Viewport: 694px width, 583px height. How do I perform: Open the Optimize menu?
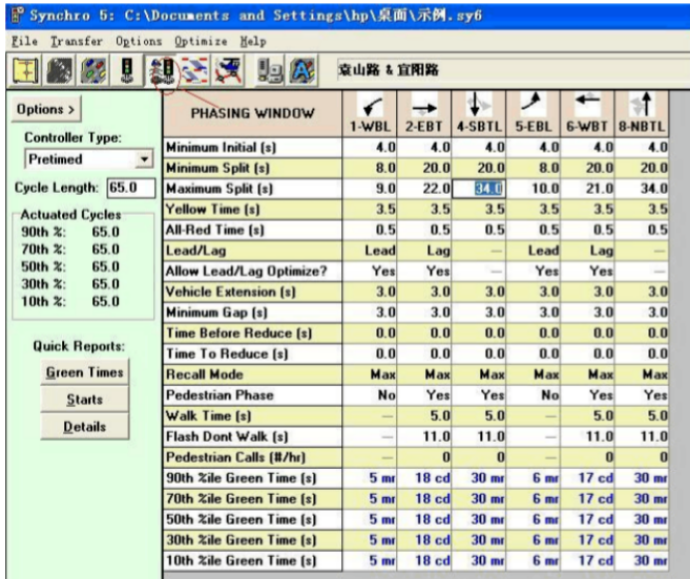coord(200,41)
